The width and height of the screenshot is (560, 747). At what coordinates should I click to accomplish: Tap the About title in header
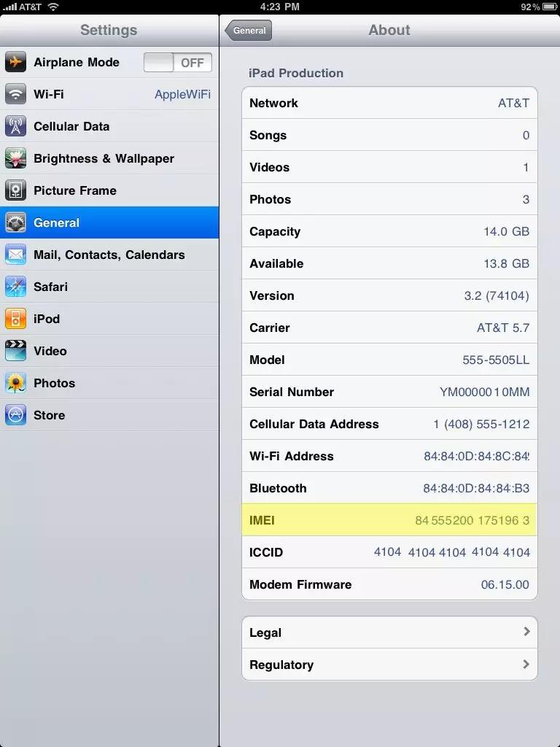tap(389, 30)
